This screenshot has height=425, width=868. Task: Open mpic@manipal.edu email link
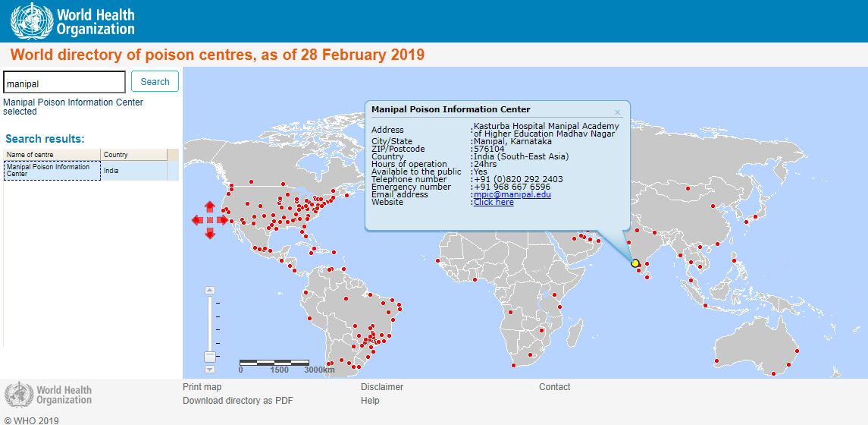512,194
